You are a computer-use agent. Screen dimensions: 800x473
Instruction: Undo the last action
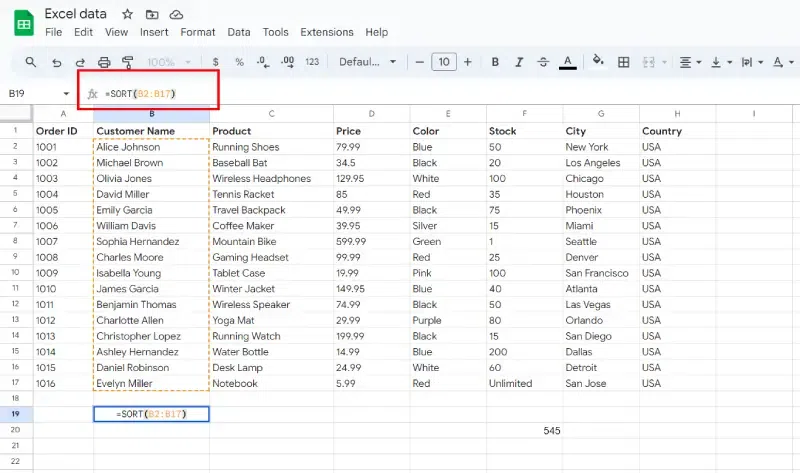56,62
